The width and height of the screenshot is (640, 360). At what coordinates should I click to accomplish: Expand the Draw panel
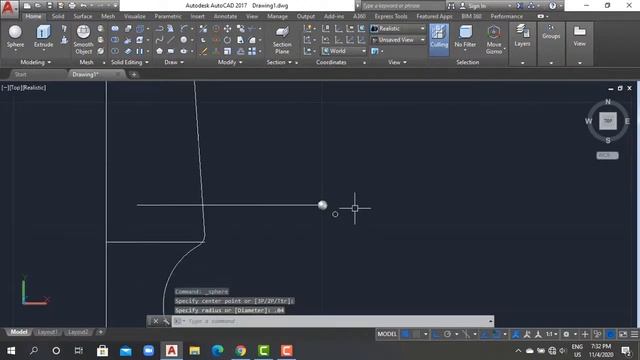174,62
